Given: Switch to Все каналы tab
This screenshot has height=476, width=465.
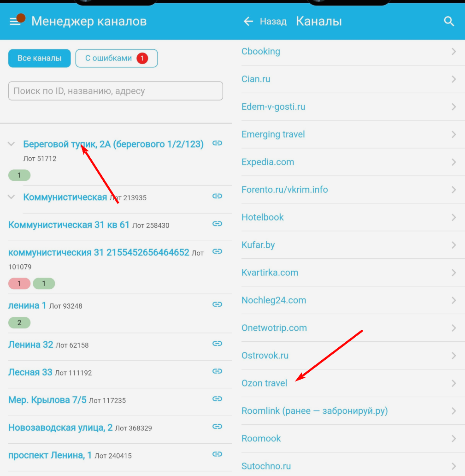Looking at the screenshot, I should click(40, 58).
